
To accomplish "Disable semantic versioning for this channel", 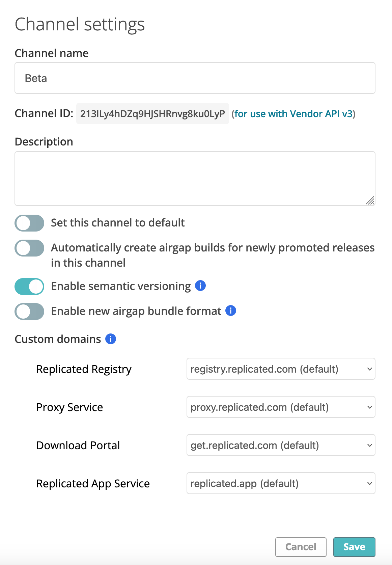I will click(29, 286).
